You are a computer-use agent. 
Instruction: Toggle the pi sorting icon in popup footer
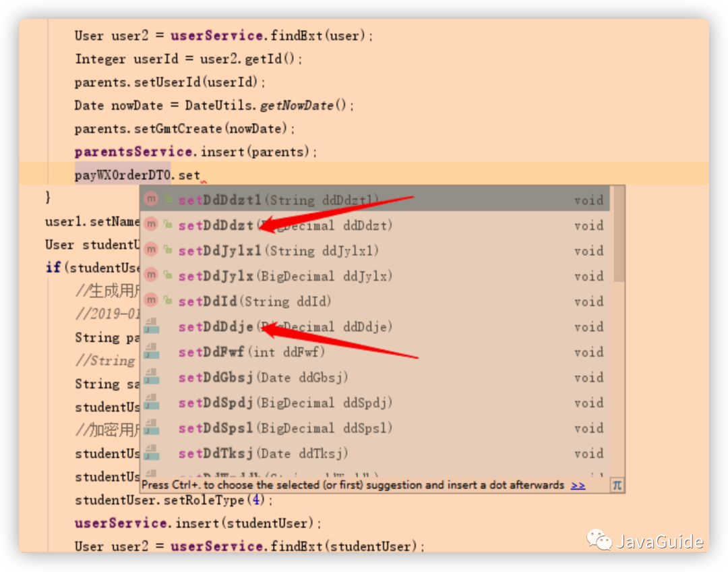coord(617,486)
